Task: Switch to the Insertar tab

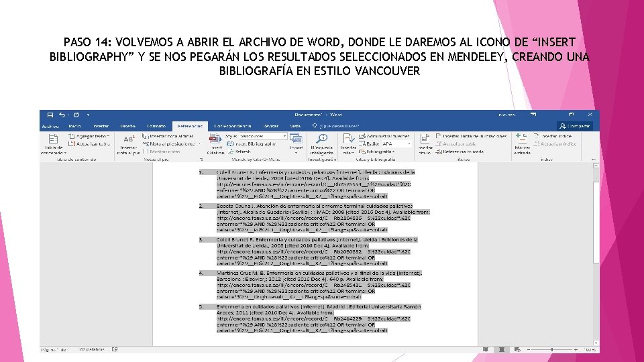Action: pos(101,126)
